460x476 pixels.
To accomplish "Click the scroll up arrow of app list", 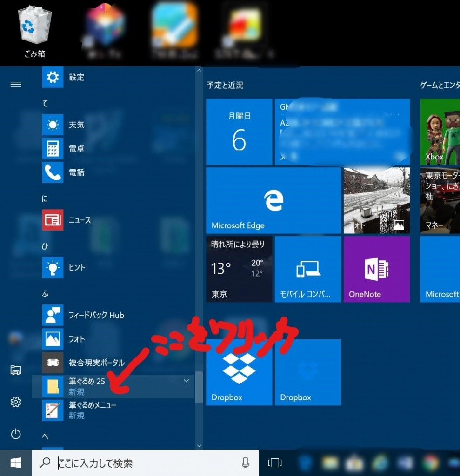I will [199, 71].
